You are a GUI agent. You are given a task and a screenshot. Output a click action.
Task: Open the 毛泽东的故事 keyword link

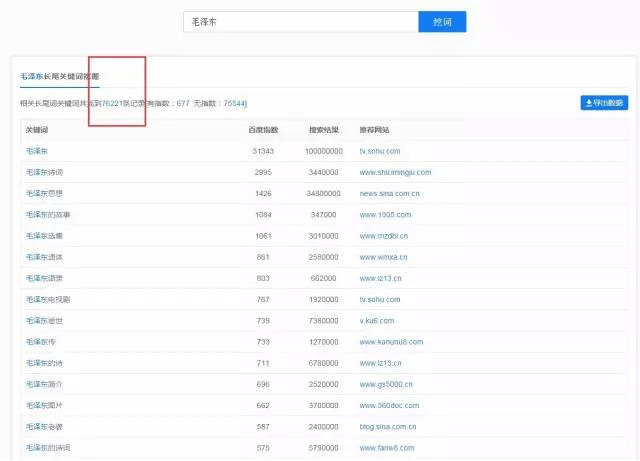click(x=48, y=214)
